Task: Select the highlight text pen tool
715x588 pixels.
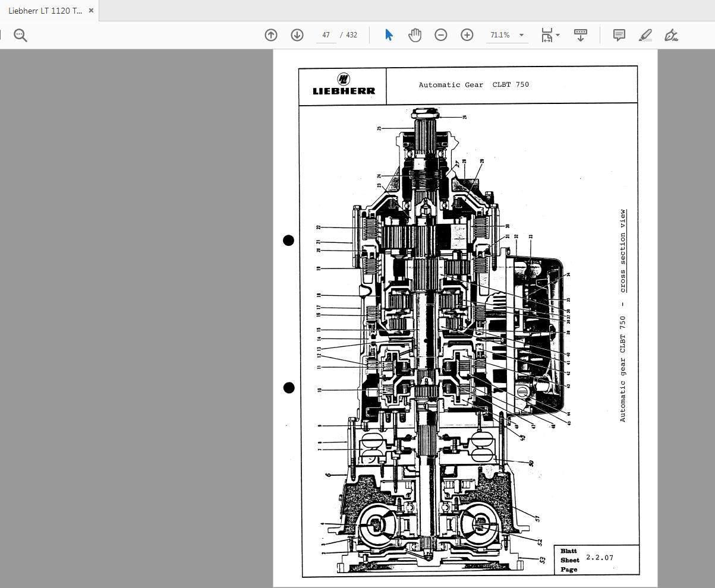Action: tap(645, 35)
